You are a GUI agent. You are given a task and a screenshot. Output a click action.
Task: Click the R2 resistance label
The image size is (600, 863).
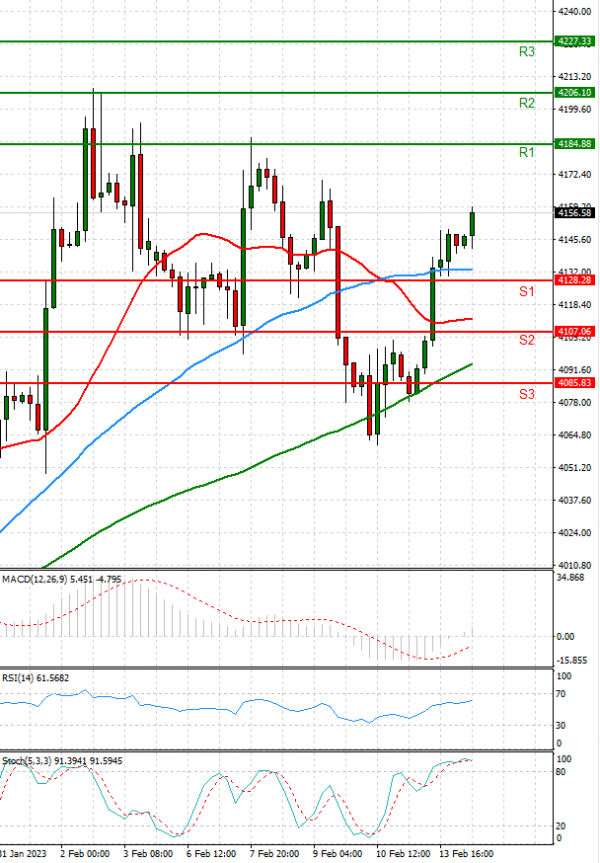(x=527, y=103)
